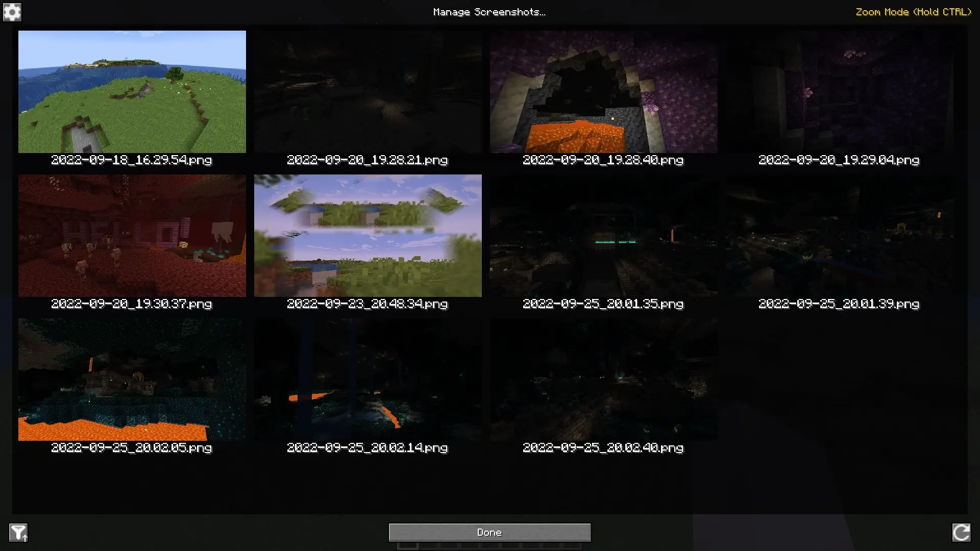
Task: Click the Zoom Mode label
Action: pyautogui.click(x=913, y=12)
